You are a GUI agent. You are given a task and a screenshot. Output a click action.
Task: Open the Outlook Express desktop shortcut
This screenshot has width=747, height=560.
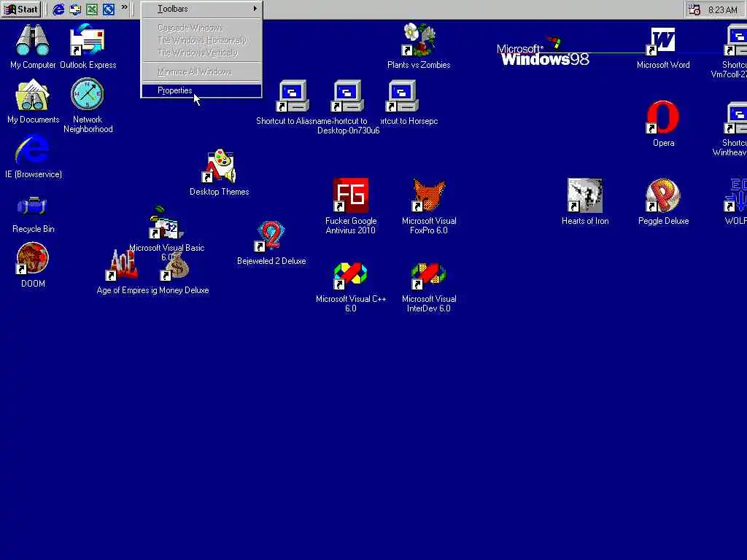pos(88,46)
